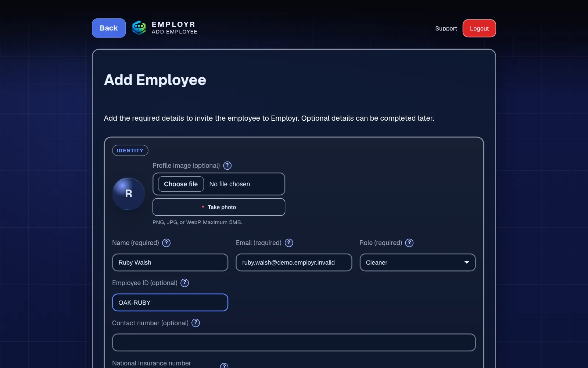This screenshot has height=368, width=588.
Task: Click the R avatar profile placeholder
Action: pos(129,194)
